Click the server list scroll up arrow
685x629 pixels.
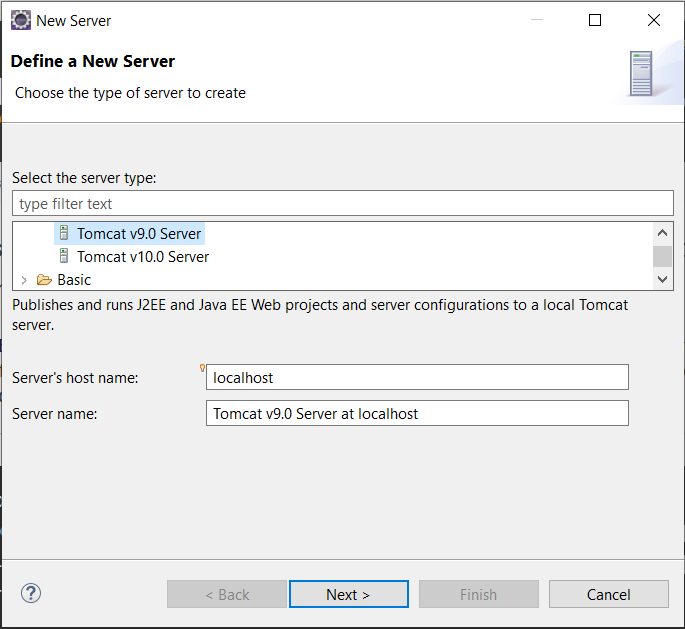pyautogui.click(x=662, y=233)
